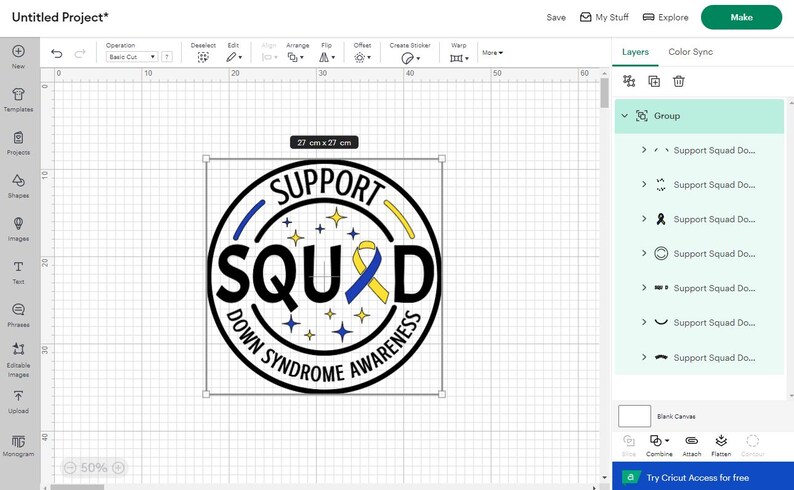Select the second Support Squad layer thumbnail
Viewport: 794px width, 490px height.
pyautogui.click(x=661, y=185)
